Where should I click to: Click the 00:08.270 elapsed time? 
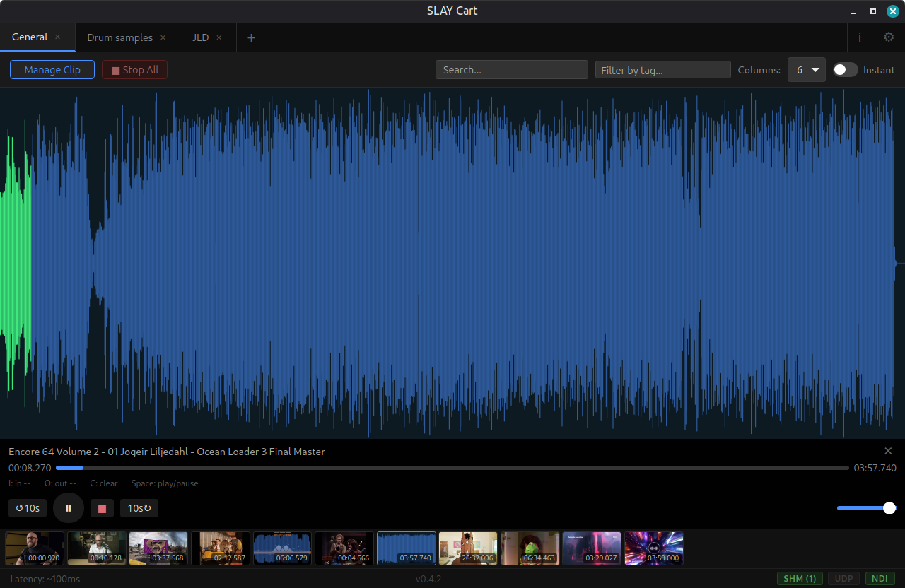[x=30, y=468]
